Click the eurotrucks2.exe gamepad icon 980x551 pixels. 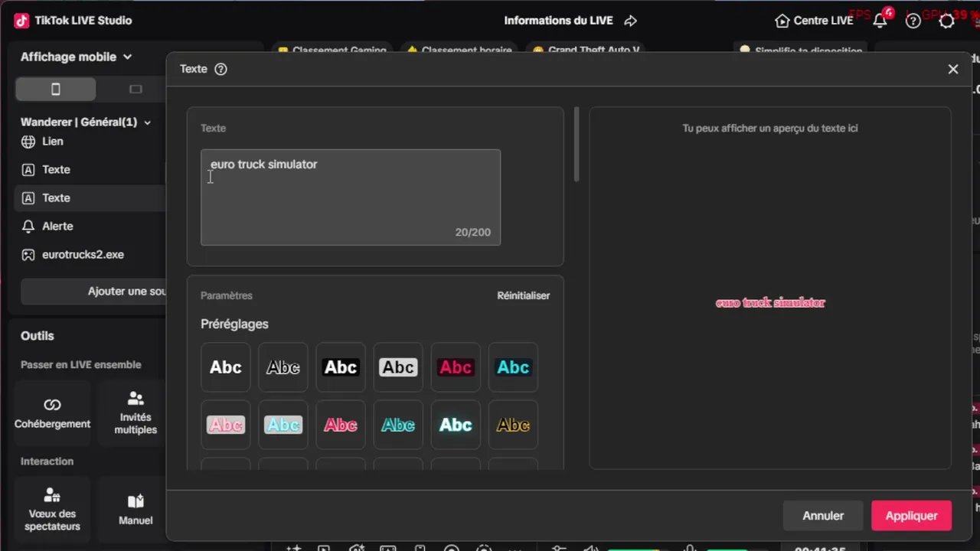[28, 255]
